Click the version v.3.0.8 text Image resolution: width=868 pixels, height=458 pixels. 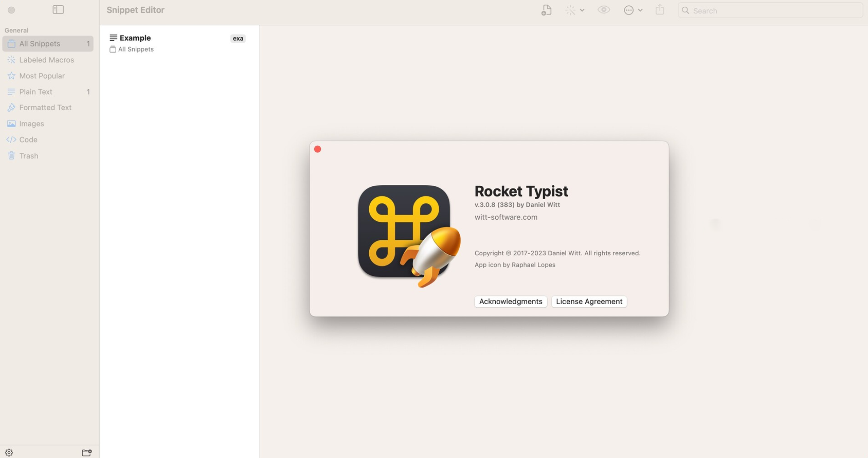point(517,205)
